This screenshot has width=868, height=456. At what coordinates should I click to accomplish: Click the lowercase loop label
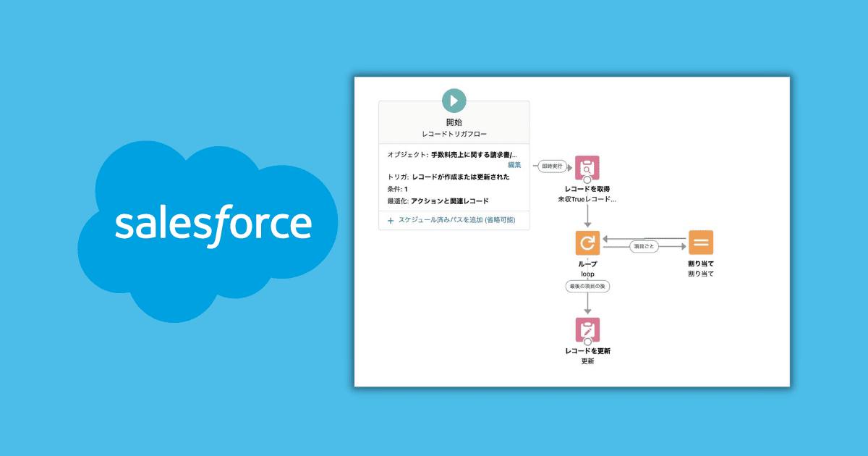pos(587,274)
